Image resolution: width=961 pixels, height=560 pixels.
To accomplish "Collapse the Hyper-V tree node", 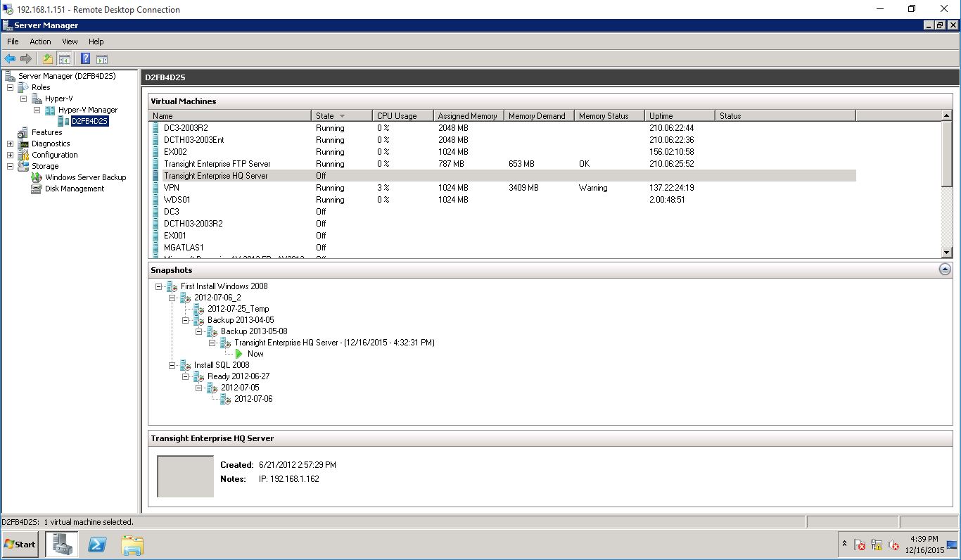I will tap(24, 98).
